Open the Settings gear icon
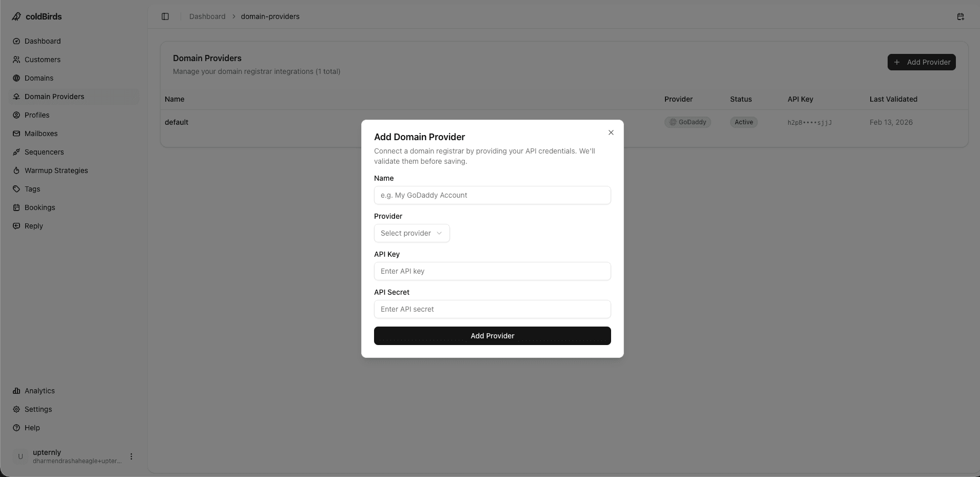 (17, 409)
